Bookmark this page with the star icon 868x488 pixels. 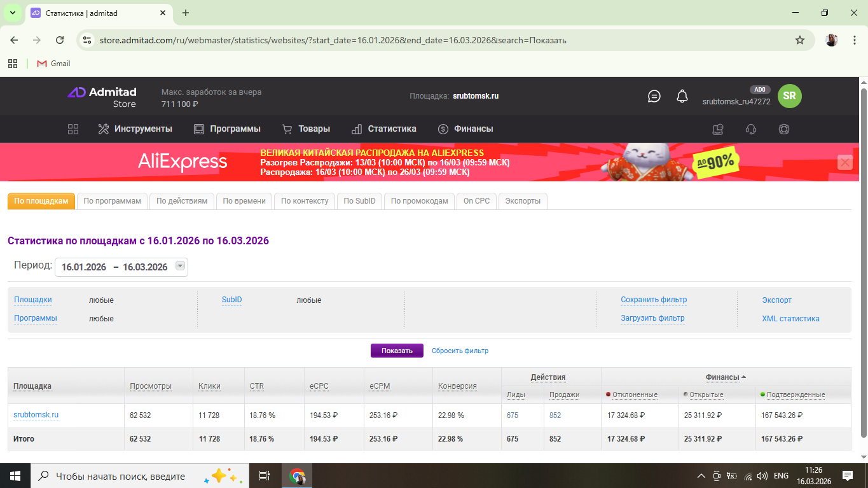click(800, 40)
